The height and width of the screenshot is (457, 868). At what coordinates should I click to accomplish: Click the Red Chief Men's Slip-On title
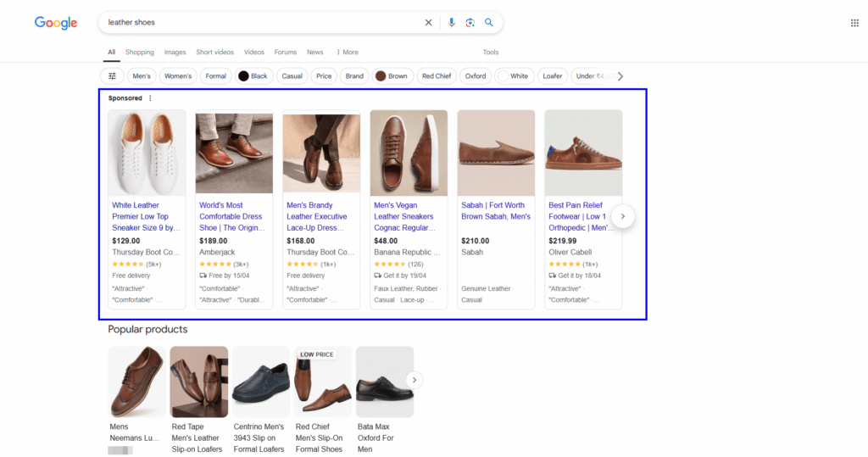[x=319, y=438]
